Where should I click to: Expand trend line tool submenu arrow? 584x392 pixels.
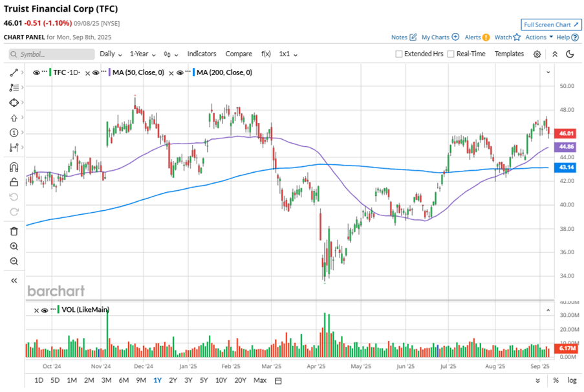pyautogui.click(x=23, y=72)
